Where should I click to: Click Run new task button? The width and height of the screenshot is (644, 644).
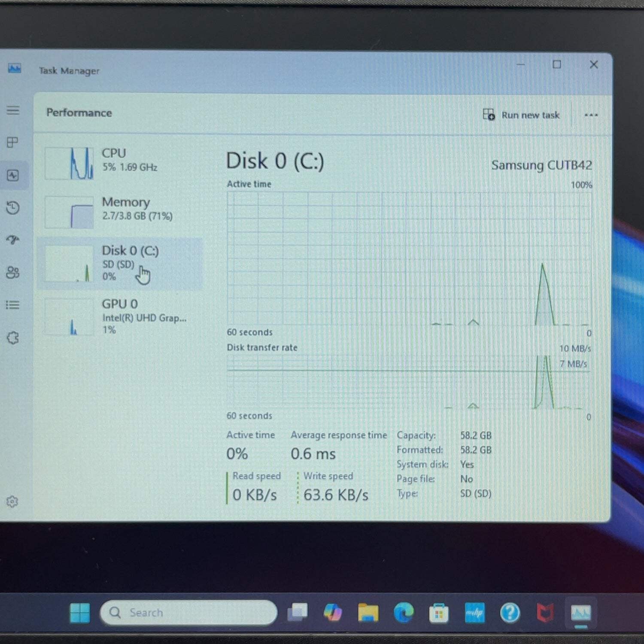pos(521,115)
